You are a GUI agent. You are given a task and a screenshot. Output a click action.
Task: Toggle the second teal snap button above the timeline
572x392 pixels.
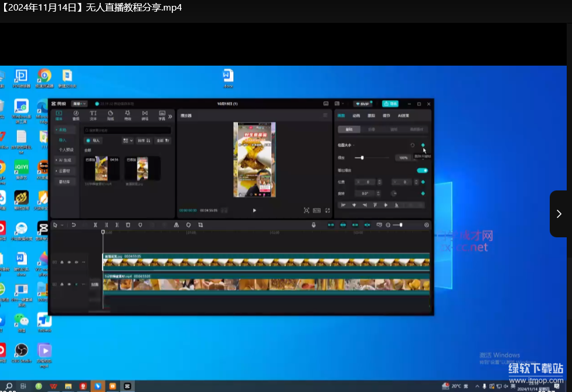pos(343,225)
